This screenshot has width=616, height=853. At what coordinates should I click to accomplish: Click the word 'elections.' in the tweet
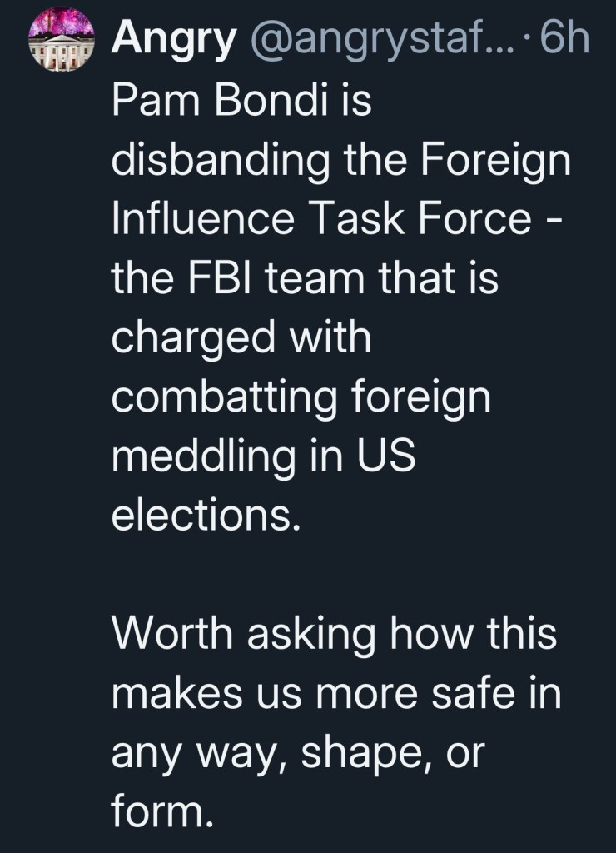click(203, 516)
